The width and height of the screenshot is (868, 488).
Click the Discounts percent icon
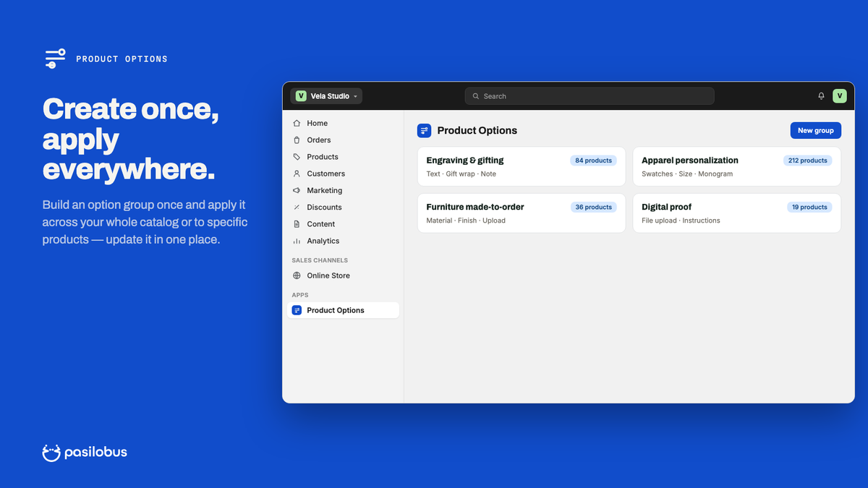tap(297, 207)
